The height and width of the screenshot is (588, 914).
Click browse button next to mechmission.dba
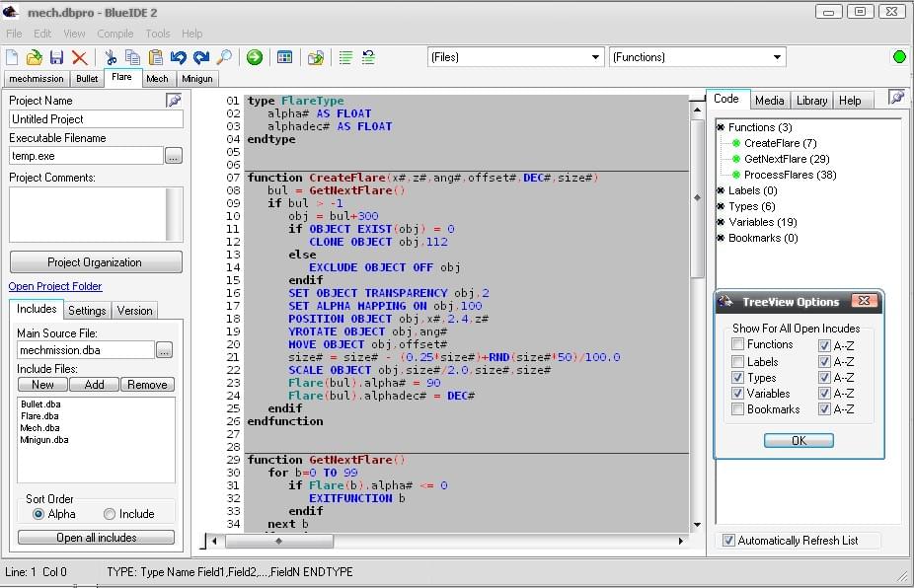click(x=165, y=350)
